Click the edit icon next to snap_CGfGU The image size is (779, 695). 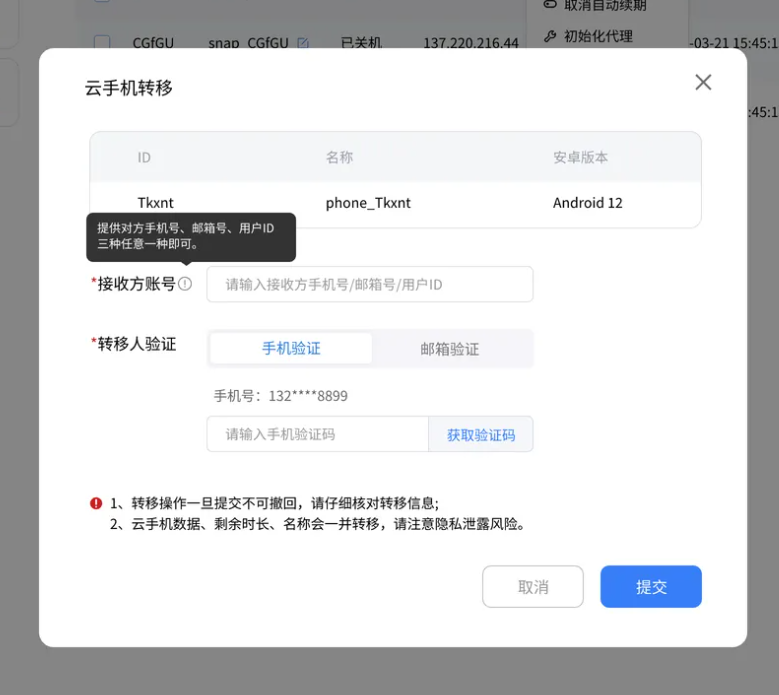tap(303, 43)
